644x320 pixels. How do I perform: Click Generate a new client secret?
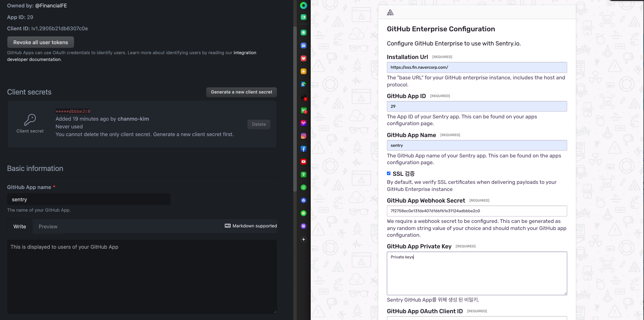[x=241, y=92]
